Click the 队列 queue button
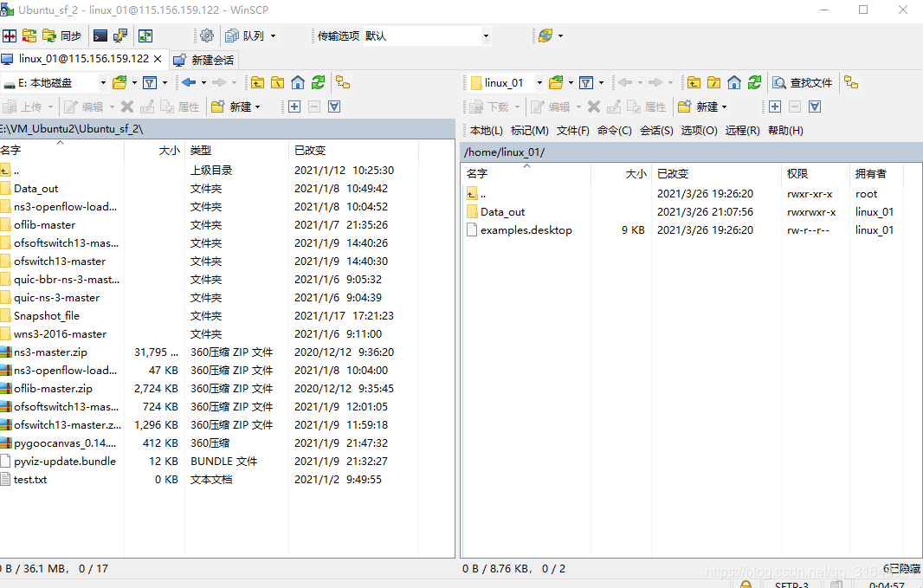This screenshot has height=588, width=923. pyautogui.click(x=245, y=36)
